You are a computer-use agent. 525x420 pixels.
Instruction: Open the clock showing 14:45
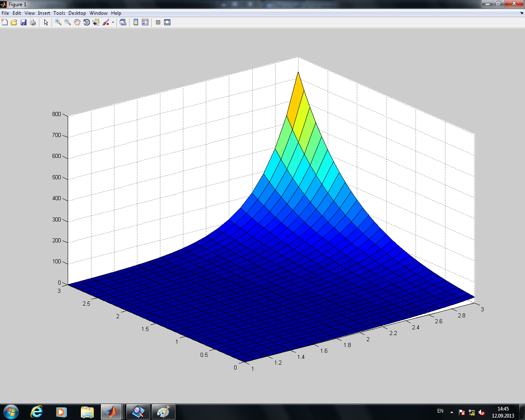point(503,412)
